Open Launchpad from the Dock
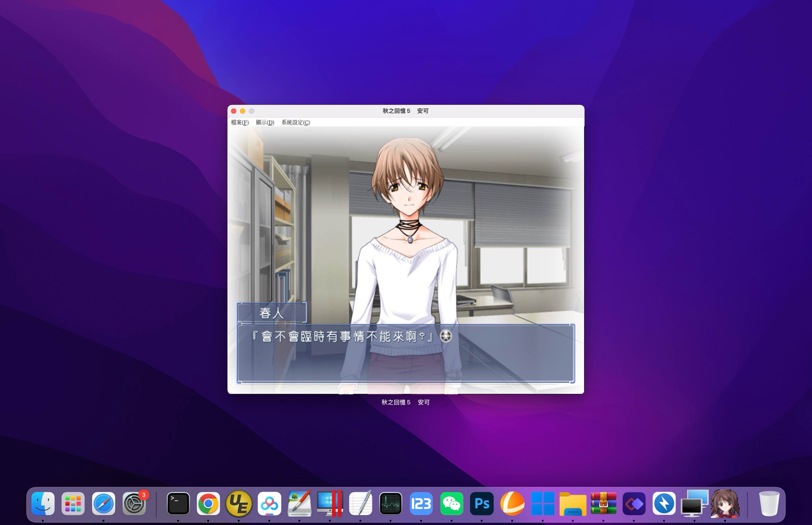 pos(73,504)
